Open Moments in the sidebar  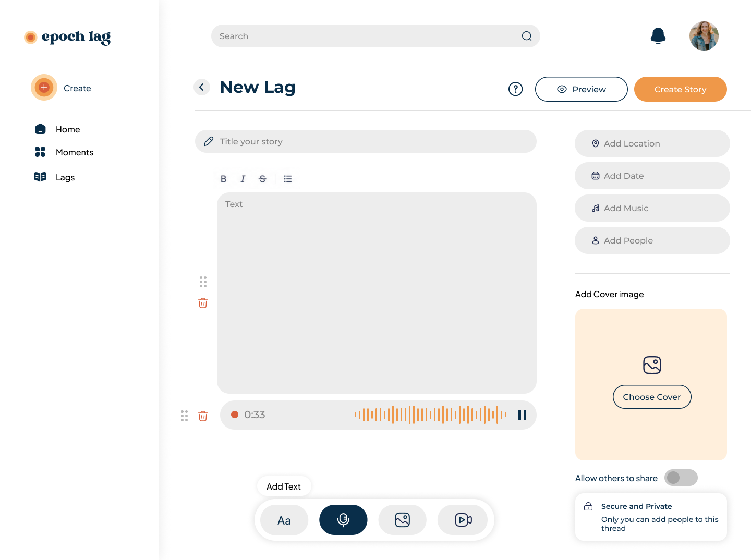tap(64, 152)
